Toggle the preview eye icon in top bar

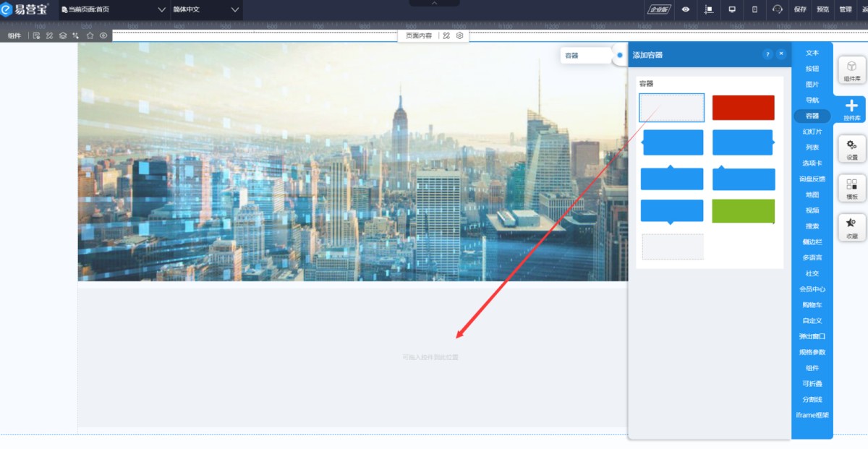coord(685,9)
